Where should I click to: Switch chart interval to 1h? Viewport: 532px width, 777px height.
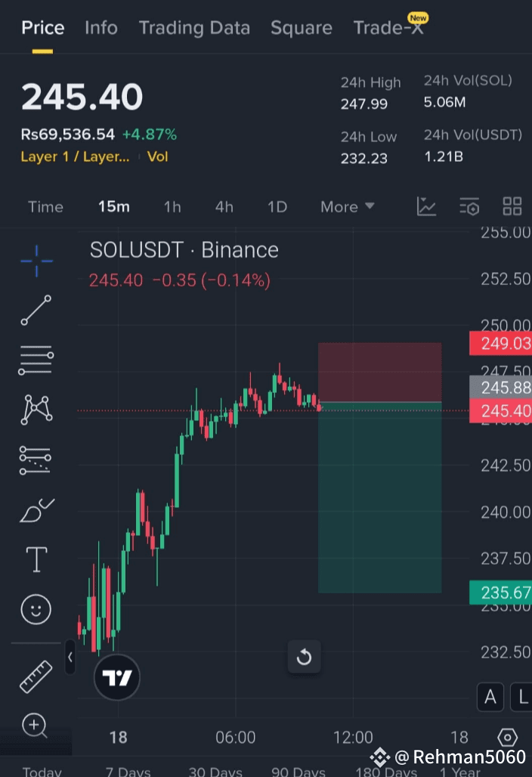point(172,206)
